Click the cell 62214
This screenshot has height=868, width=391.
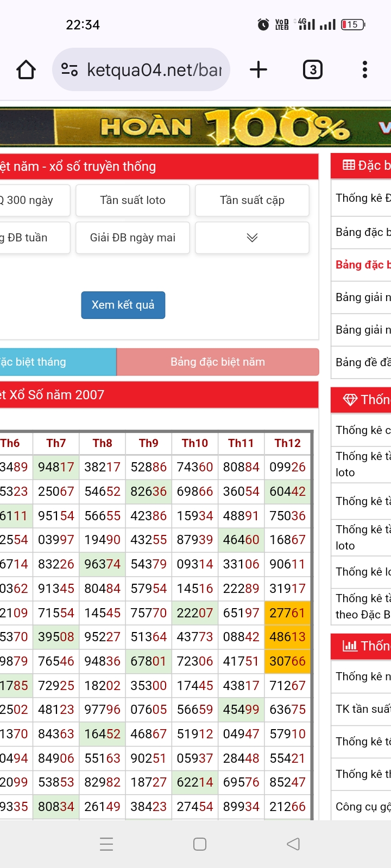pos(195,782)
